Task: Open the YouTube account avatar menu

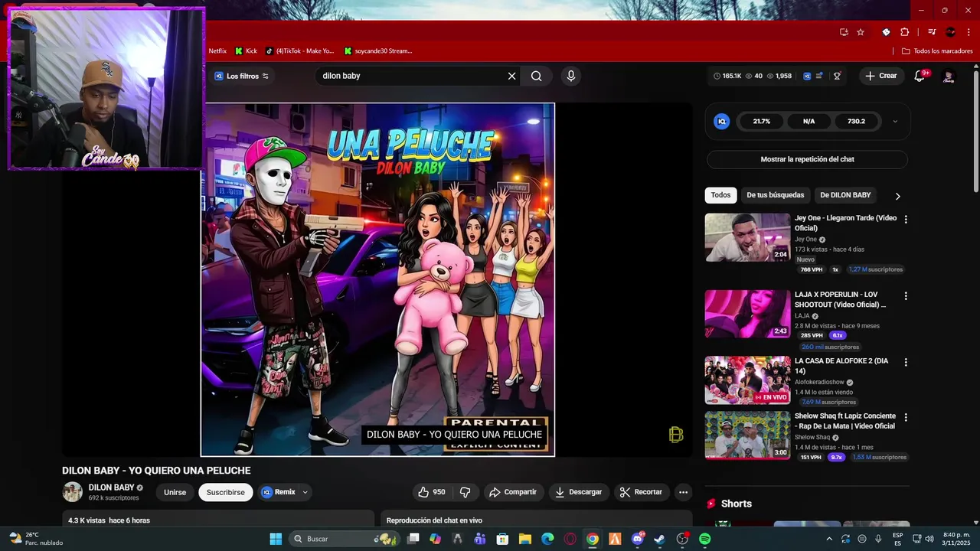Action: point(949,76)
